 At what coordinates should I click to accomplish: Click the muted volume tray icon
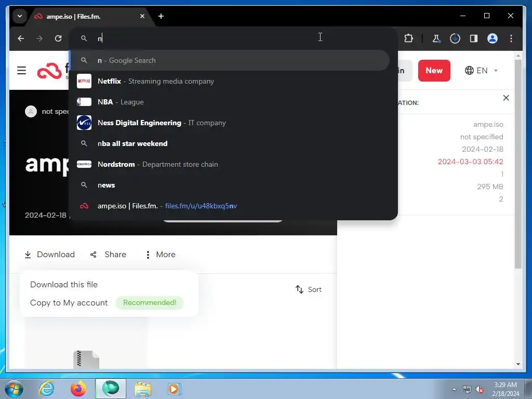pos(480,390)
